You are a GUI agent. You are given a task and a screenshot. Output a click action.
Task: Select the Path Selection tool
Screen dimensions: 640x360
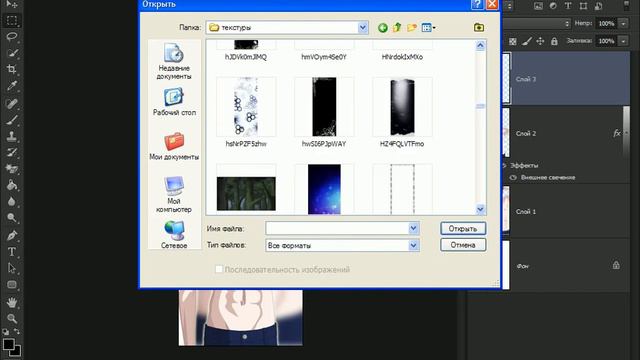point(12,268)
